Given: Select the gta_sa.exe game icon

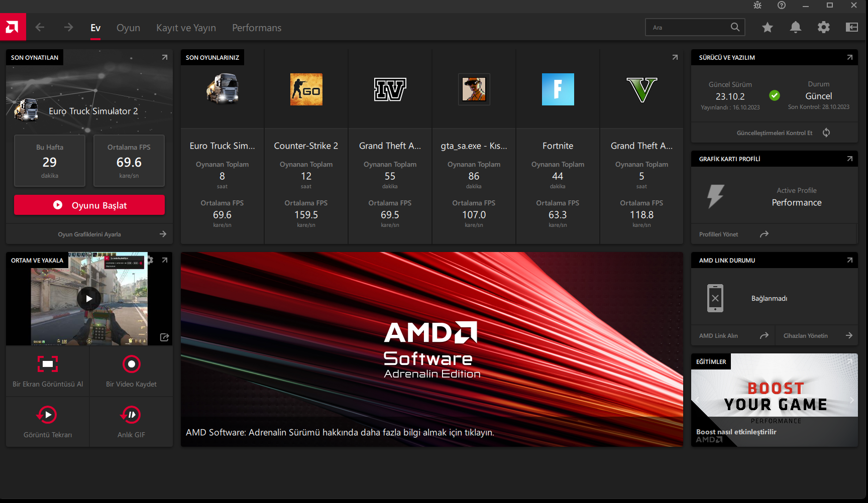Looking at the screenshot, I should pyautogui.click(x=474, y=89).
